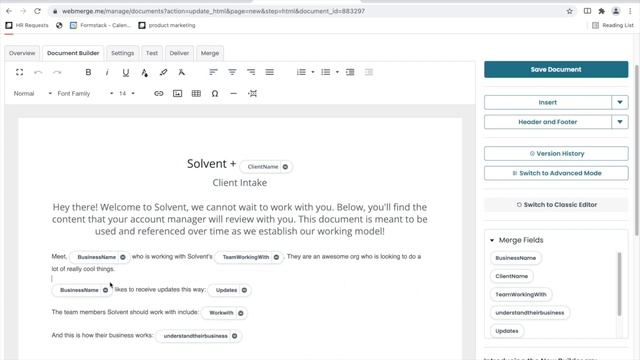The image size is (640, 360).
Task: Open the Deliver tab
Action: pos(179,53)
